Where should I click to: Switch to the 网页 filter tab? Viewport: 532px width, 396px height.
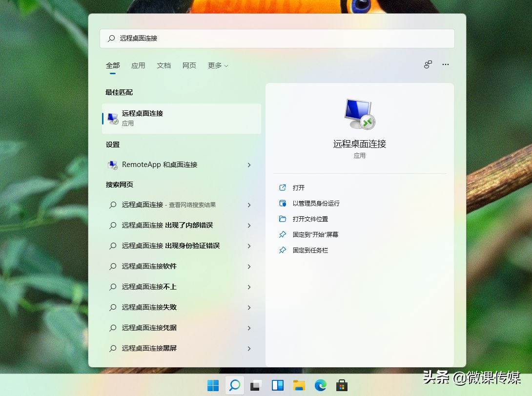[189, 65]
